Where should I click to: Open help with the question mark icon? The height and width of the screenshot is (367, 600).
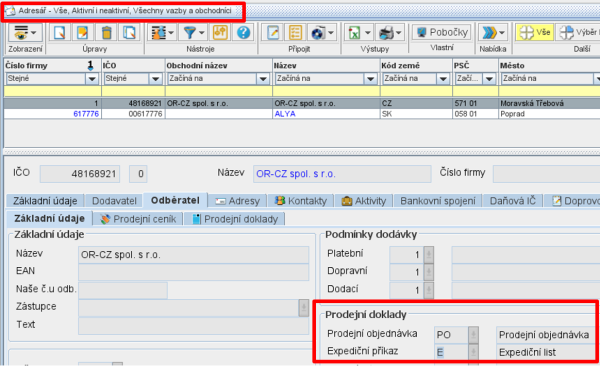[243, 33]
